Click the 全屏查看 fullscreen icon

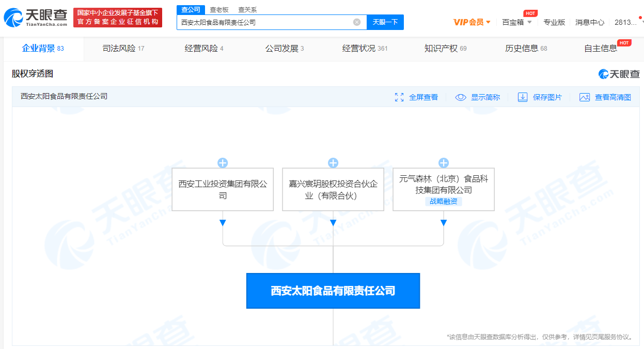pos(399,97)
